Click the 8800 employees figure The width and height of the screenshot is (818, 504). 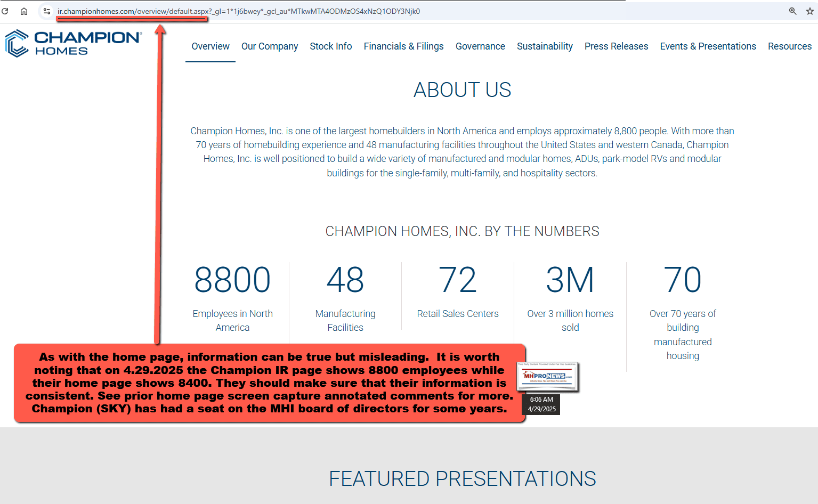(232, 280)
